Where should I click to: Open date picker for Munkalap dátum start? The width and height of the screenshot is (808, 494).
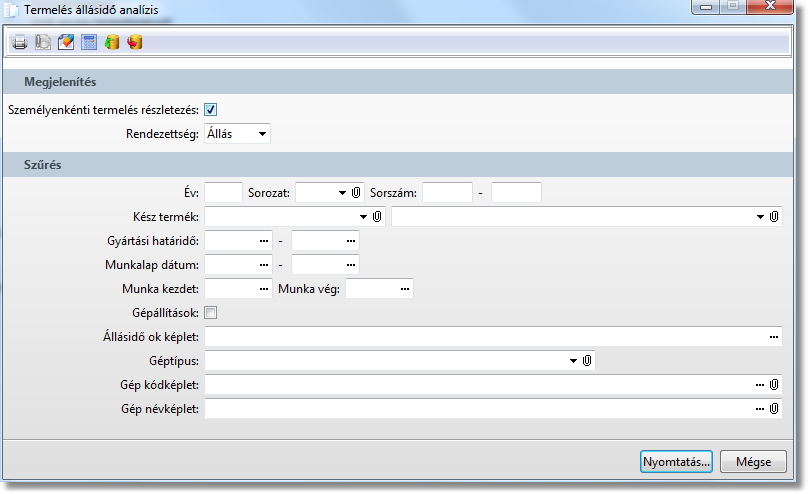tap(264, 265)
